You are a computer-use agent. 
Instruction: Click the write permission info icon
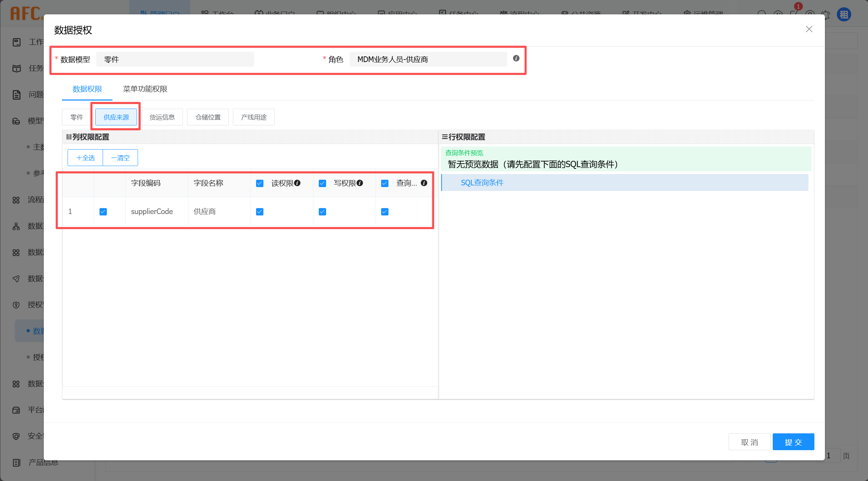[x=360, y=183]
